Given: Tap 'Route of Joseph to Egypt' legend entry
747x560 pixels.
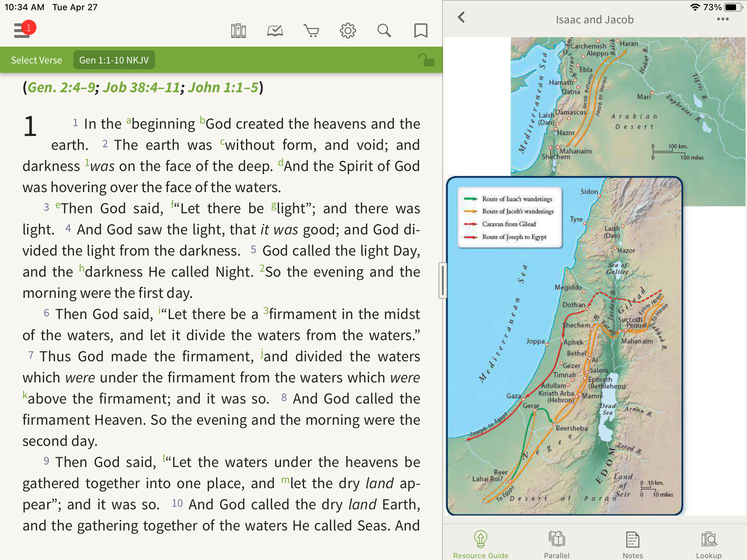Looking at the screenshot, I should (506, 237).
